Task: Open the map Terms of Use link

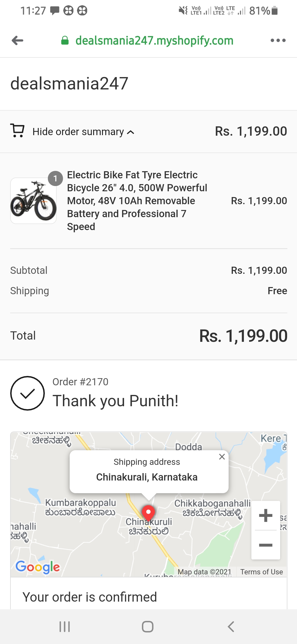Action: pos(262,572)
